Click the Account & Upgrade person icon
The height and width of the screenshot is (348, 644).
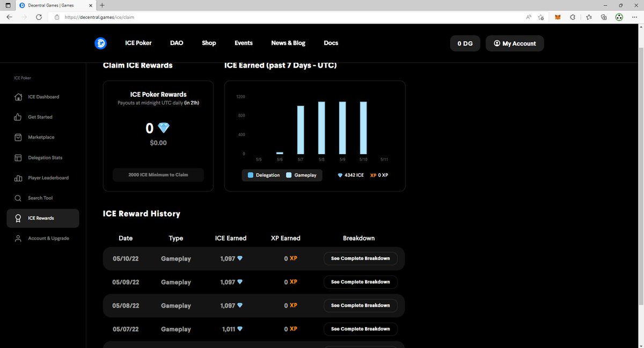tap(18, 238)
